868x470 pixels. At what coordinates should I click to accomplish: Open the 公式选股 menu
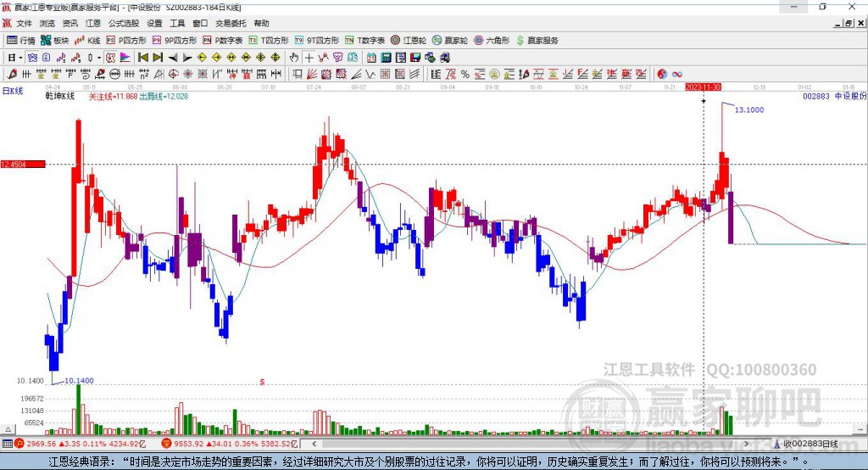pyautogui.click(x=124, y=23)
